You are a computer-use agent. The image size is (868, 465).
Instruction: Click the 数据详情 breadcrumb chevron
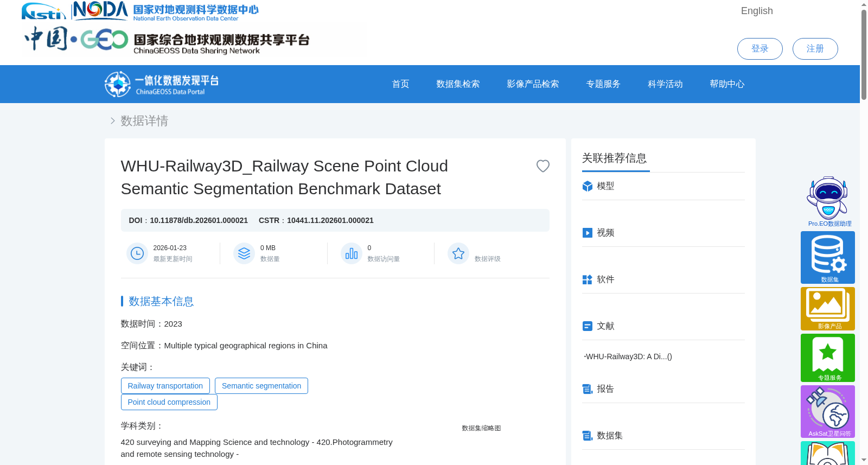click(112, 120)
